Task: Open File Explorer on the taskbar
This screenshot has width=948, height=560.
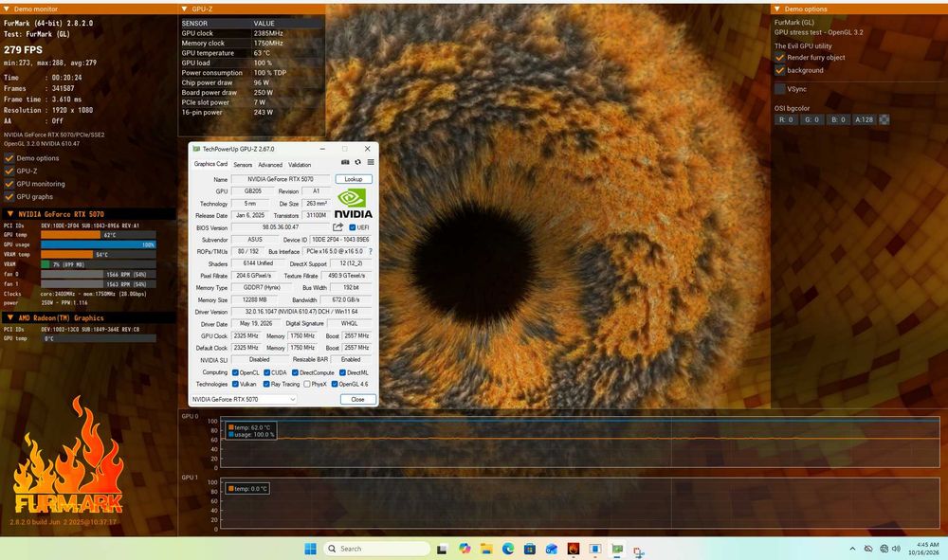Action: point(486,549)
